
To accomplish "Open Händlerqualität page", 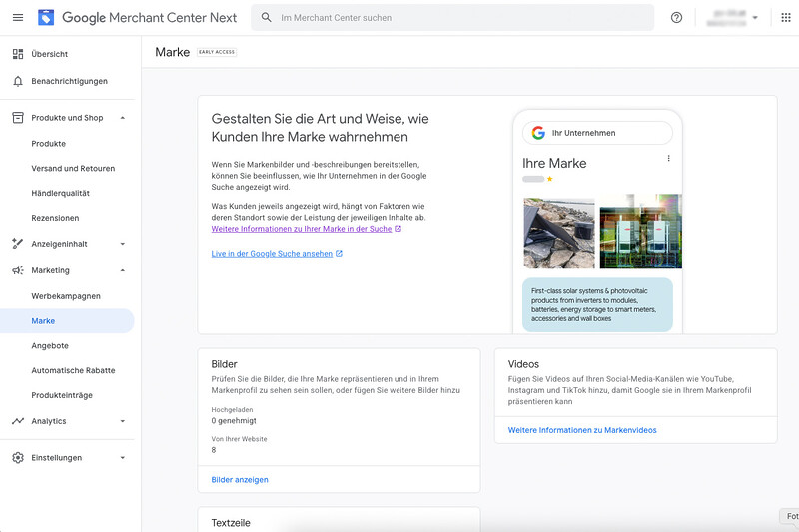I will tap(60, 193).
